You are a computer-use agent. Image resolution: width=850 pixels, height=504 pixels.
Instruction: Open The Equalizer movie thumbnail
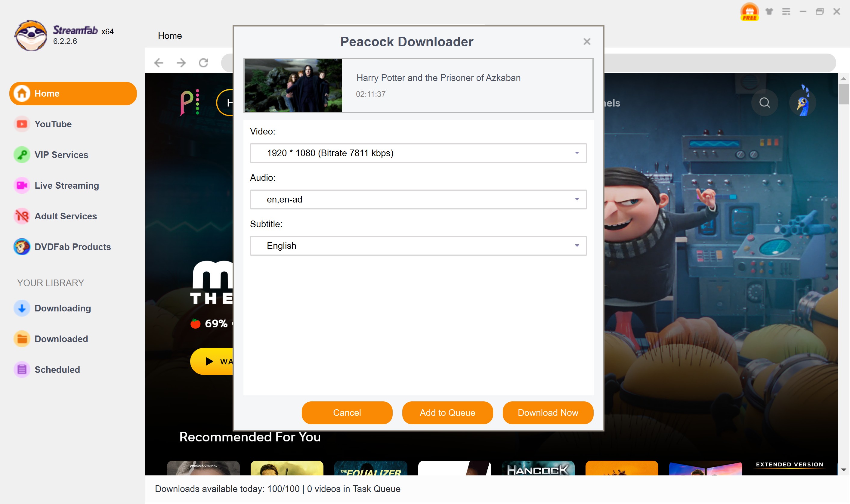(x=371, y=468)
